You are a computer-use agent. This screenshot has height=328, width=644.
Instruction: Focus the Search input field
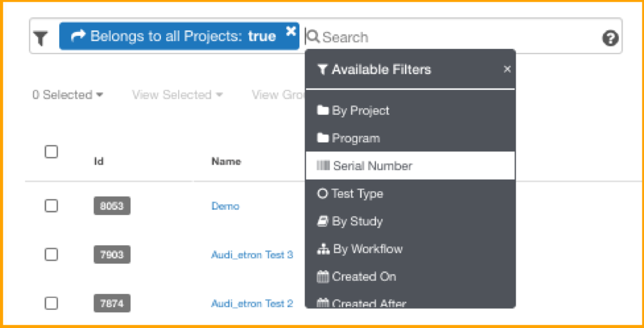(452, 37)
